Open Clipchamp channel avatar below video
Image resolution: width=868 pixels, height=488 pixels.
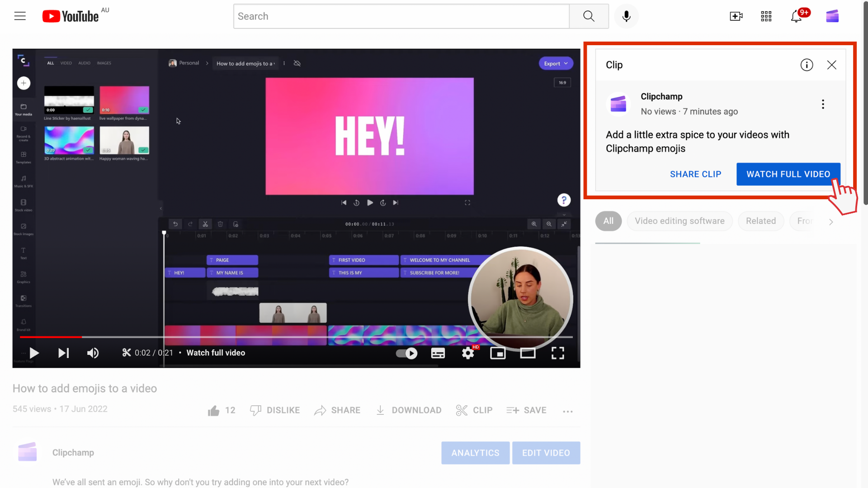pos(27,452)
